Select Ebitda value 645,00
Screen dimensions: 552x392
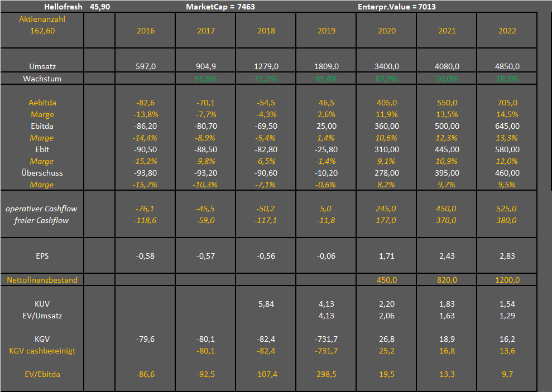click(x=507, y=126)
